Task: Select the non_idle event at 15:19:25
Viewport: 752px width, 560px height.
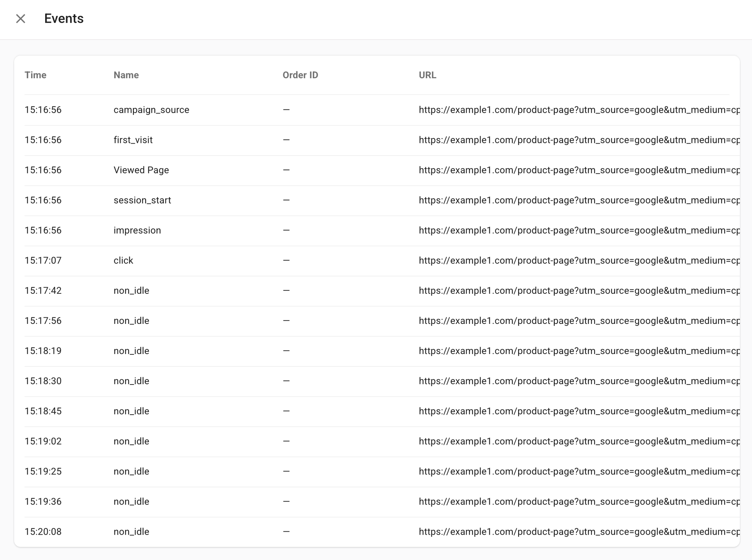Action: 131,471
